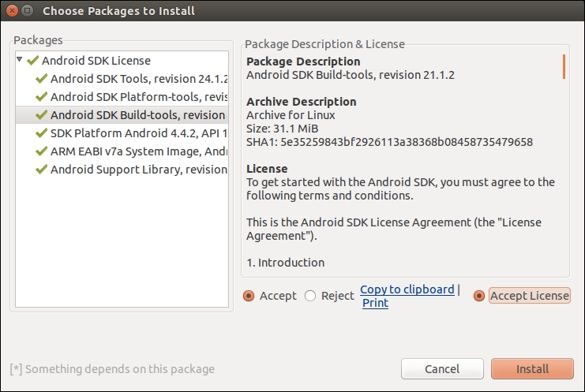Click the green checkmark beside Android SDK License

click(33, 61)
